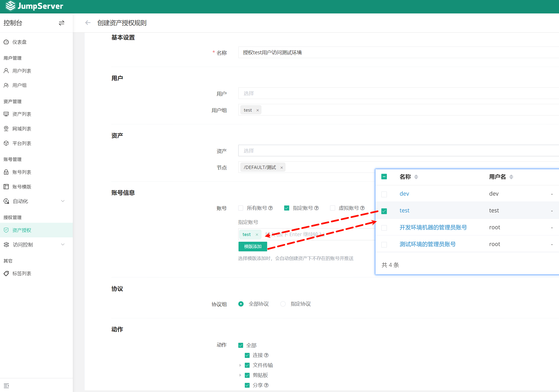This screenshot has height=392, width=559.
Task: Open the 测试环境的管理员账号 link
Action: click(427, 244)
